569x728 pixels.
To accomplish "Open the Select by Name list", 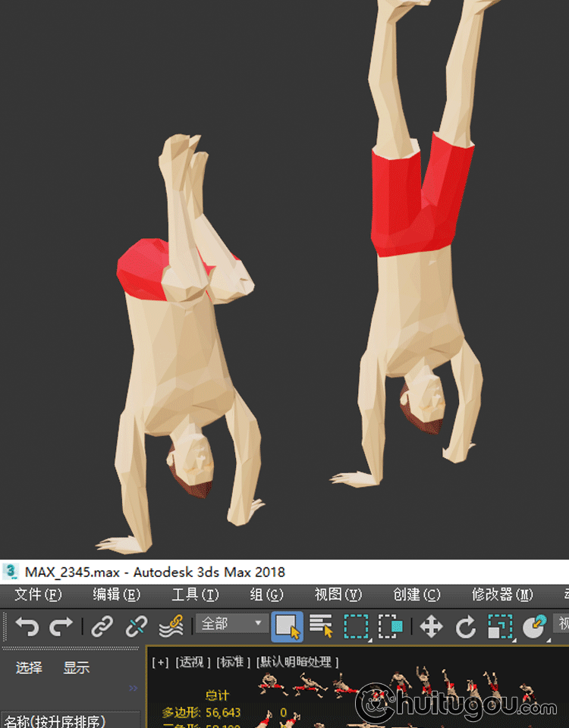I will coord(321,626).
